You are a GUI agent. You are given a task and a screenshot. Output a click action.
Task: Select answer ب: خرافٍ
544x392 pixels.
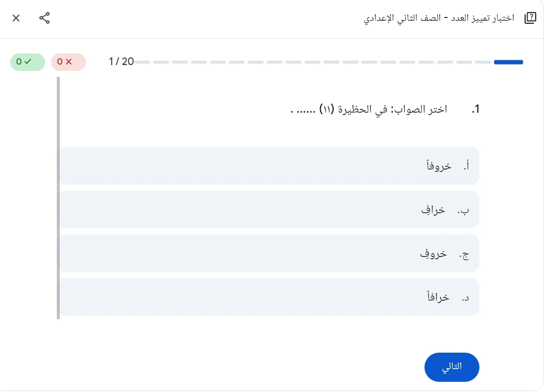269,209
